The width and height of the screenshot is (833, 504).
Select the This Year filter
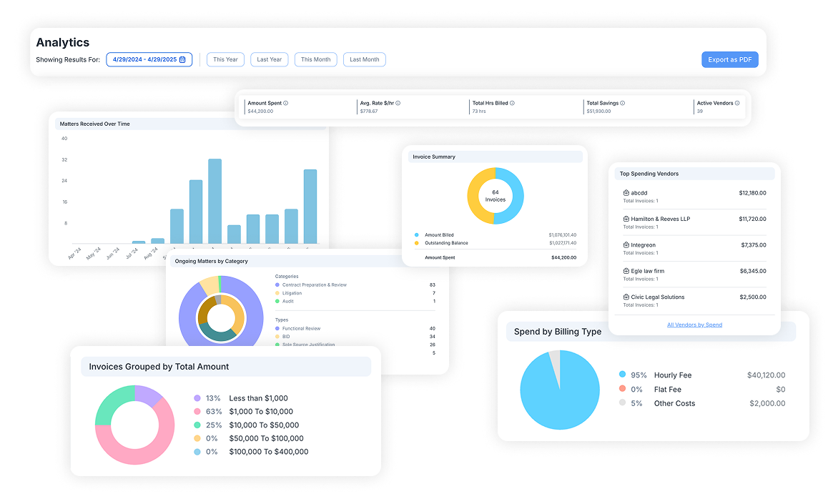(x=225, y=59)
